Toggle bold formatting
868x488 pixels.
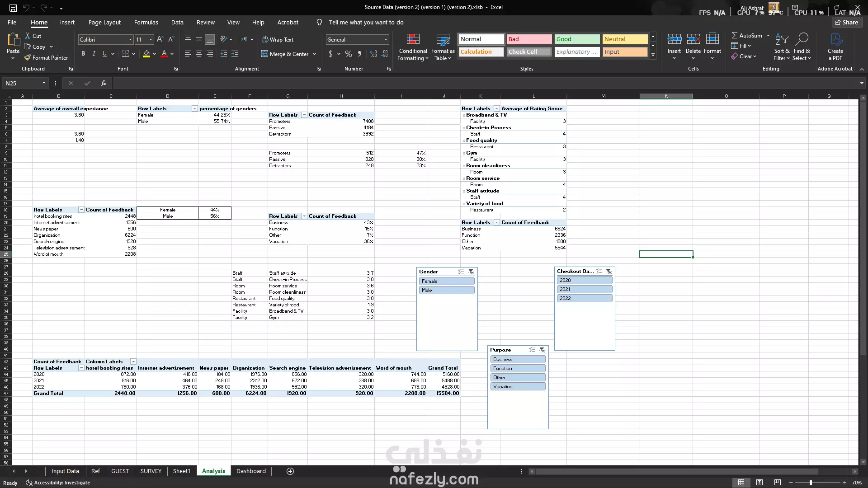(x=83, y=54)
